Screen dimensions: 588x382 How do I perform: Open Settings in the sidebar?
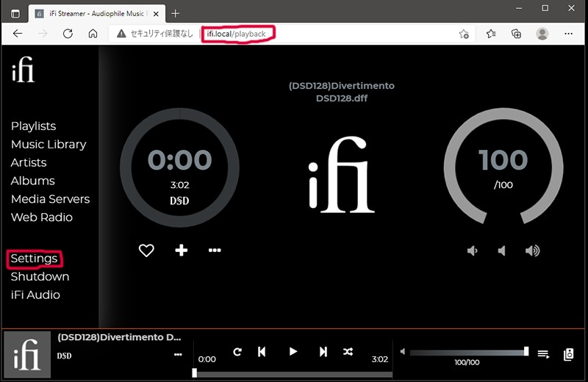pyautogui.click(x=34, y=259)
